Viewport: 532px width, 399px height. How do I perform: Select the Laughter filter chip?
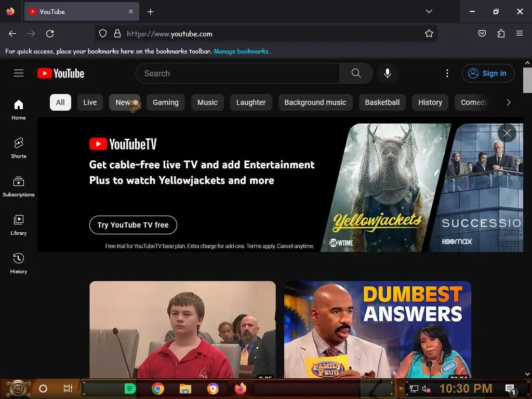pos(251,102)
